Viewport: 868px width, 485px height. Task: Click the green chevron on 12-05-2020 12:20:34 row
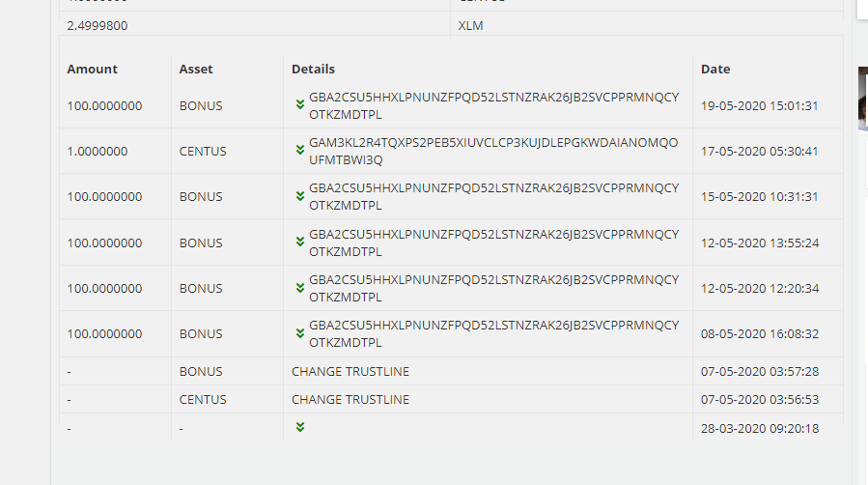click(300, 287)
